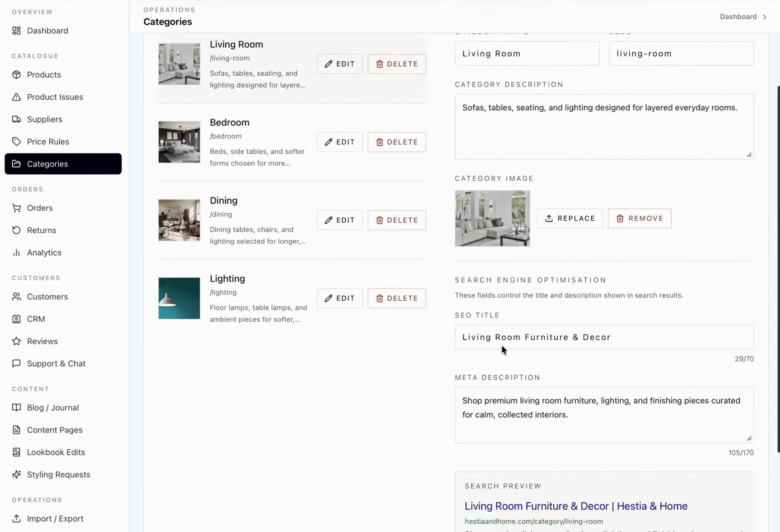Image resolution: width=780 pixels, height=532 pixels.
Task: Click the page vertical scrollbar
Action: (778, 269)
